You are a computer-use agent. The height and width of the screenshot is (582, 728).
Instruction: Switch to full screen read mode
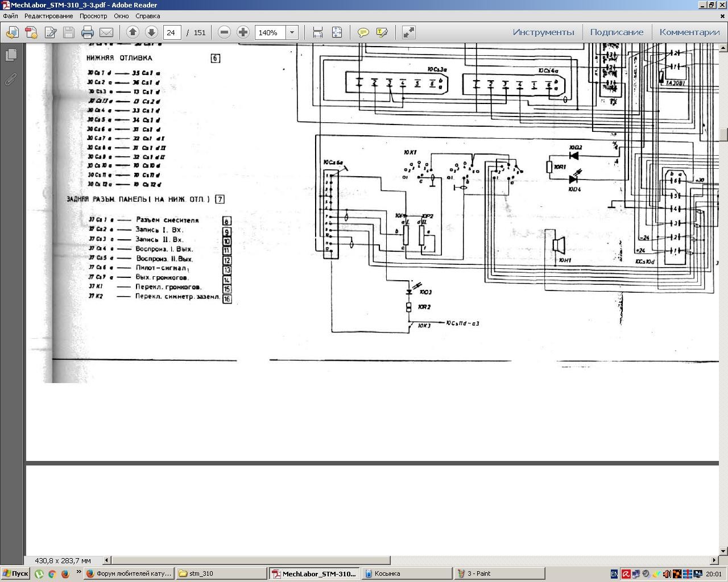tap(408, 32)
